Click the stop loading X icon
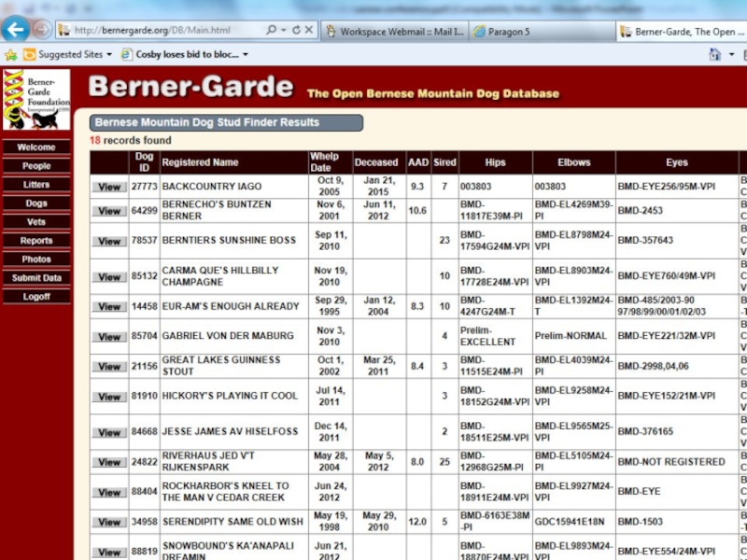The width and height of the screenshot is (747, 560). pyautogui.click(x=309, y=30)
